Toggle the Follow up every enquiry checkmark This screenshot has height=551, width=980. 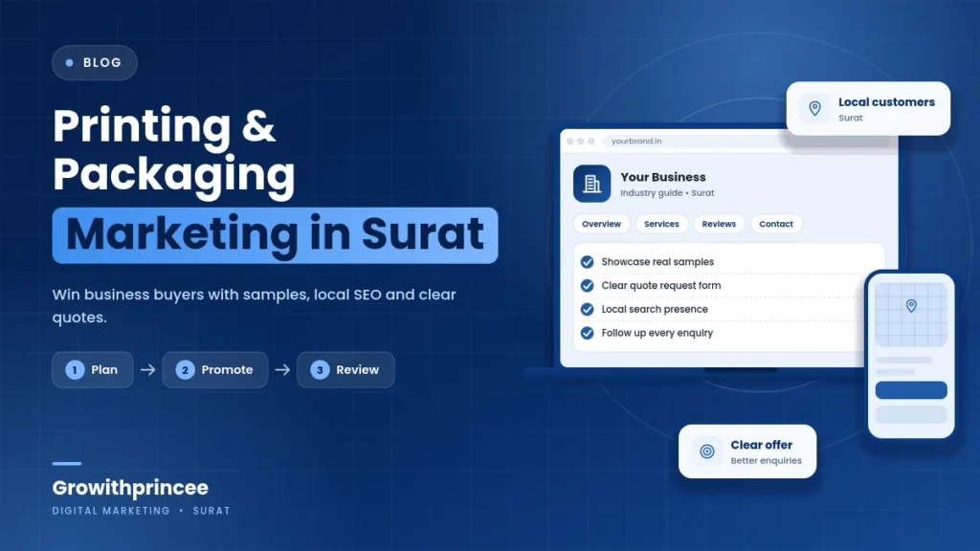pyautogui.click(x=587, y=333)
